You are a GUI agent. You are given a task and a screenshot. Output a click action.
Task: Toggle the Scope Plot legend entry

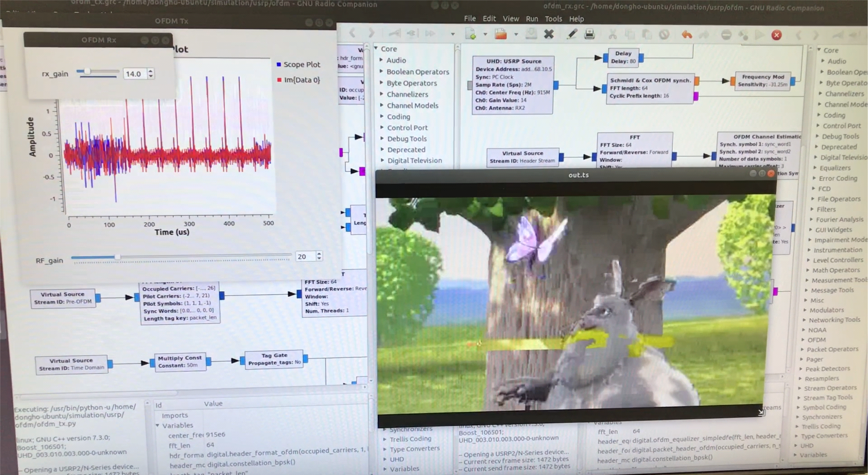click(x=298, y=65)
